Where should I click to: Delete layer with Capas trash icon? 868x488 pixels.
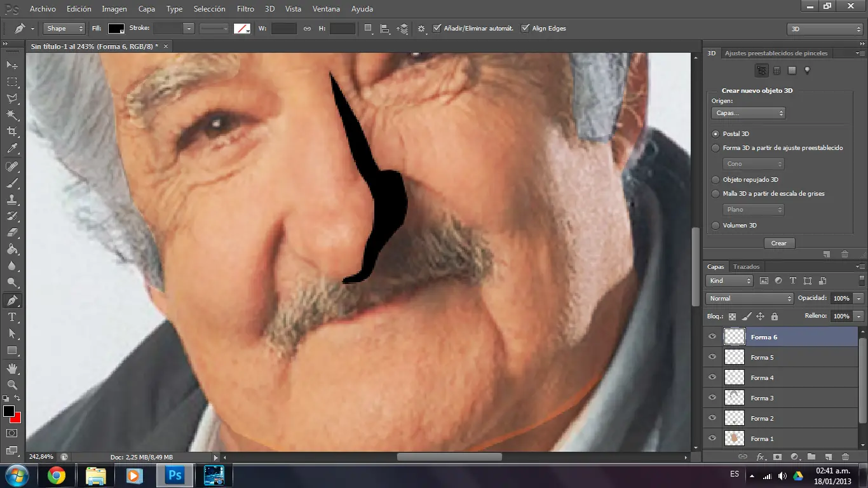(845, 457)
